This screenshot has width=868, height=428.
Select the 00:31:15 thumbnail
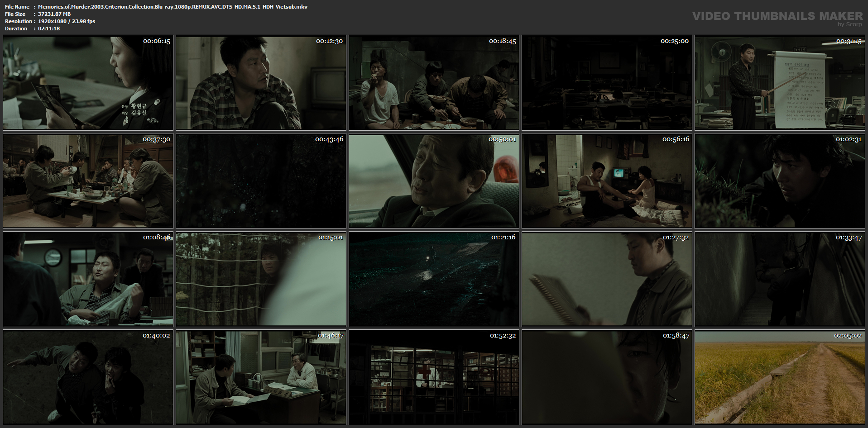(780, 83)
